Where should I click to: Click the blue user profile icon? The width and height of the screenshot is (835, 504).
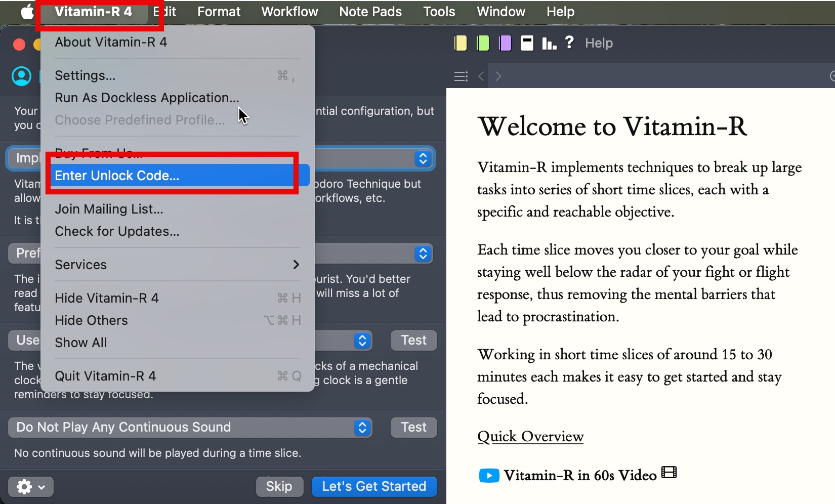(21, 76)
